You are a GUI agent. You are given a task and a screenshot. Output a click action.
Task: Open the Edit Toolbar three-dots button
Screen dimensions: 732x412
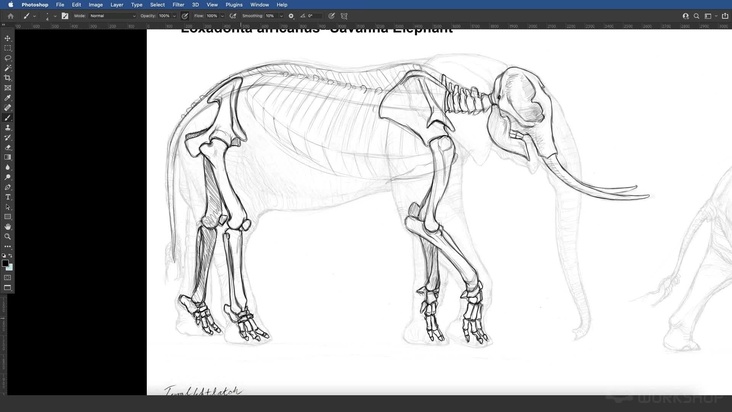7,246
